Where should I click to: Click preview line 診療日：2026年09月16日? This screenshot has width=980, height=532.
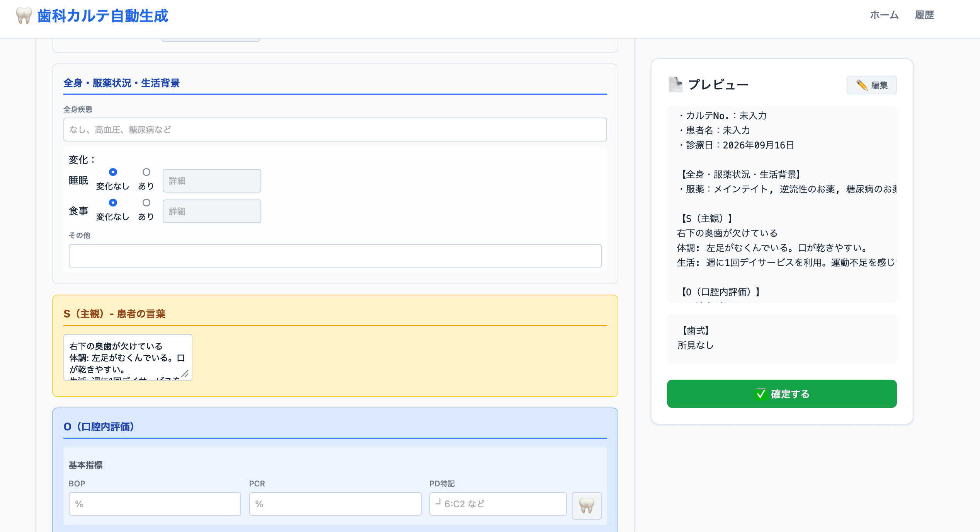point(736,145)
